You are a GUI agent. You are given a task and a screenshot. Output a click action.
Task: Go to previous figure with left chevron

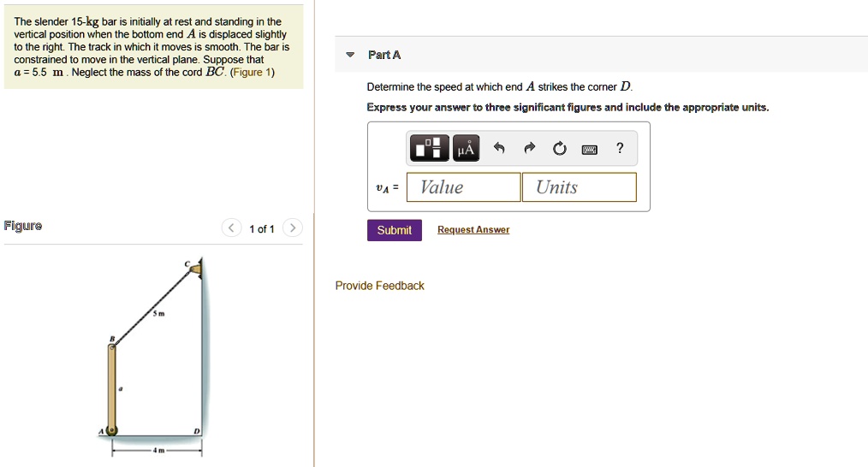[x=231, y=228]
